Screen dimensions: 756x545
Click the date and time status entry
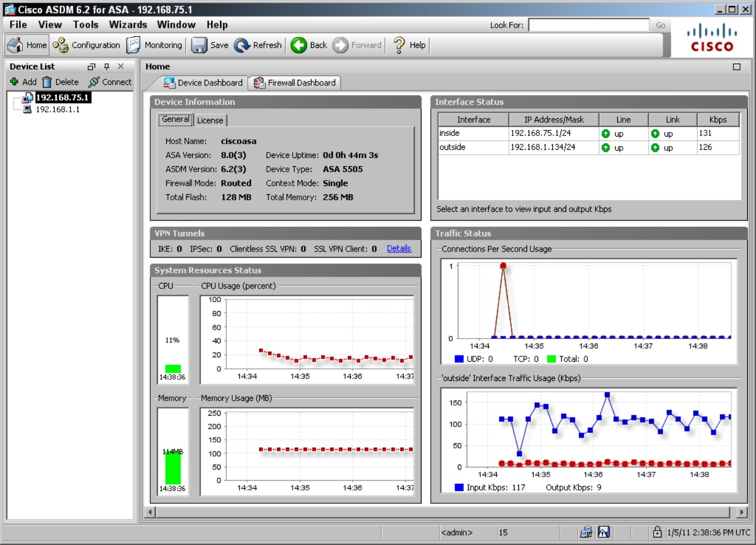(x=709, y=532)
